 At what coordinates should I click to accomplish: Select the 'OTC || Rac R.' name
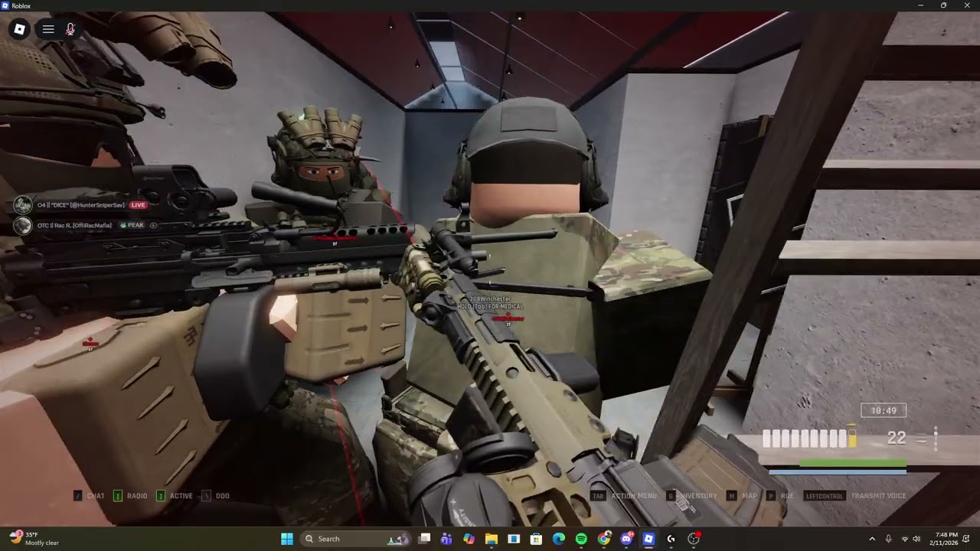click(74, 225)
